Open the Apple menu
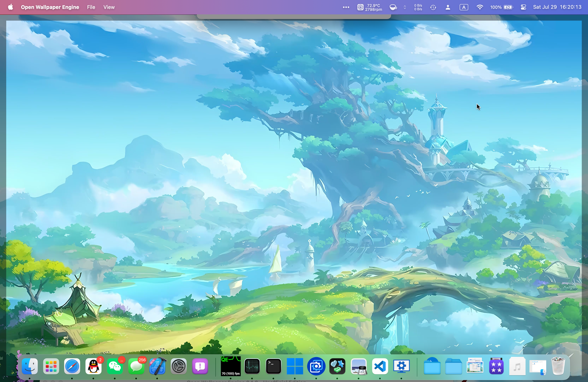The width and height of the screenshot is (588, 382). pyautogui.click(x=10, y=7)
